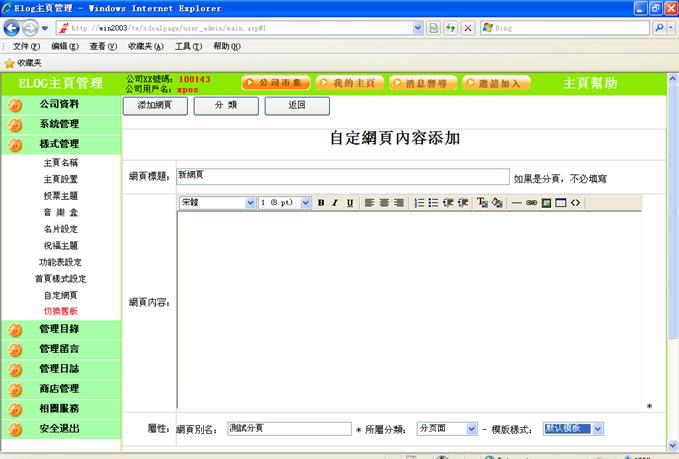Click the view source code icon
The height and width of the screenshot is (459, 679).
(576, 203)
